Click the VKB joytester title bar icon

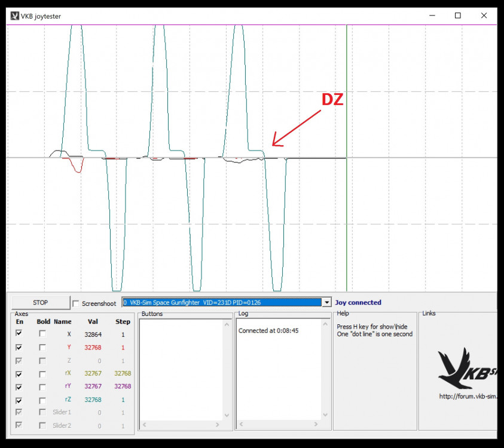click(14, 16)
